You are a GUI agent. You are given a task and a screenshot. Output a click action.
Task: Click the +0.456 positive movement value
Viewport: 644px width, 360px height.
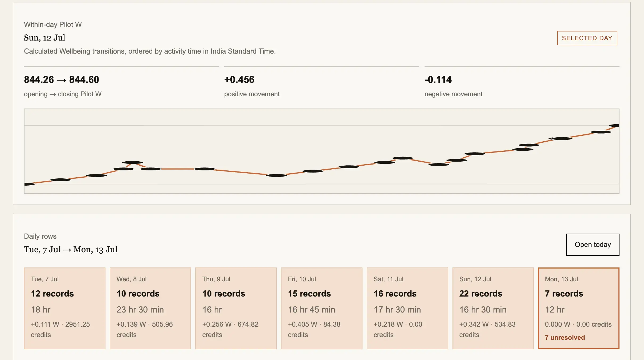(239, 79)
